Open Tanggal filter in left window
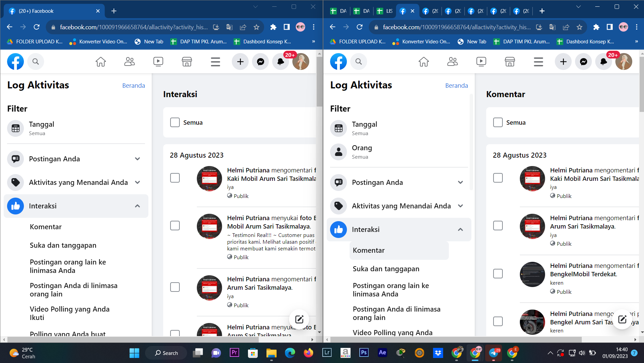The image size is (644, 363). 76,128
